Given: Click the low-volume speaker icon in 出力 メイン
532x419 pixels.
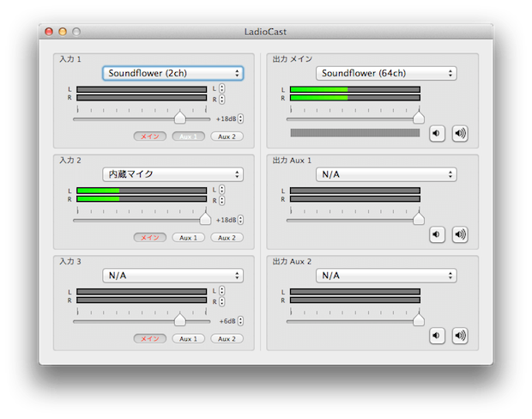Looking at the screenshot, I should point(437,133).
